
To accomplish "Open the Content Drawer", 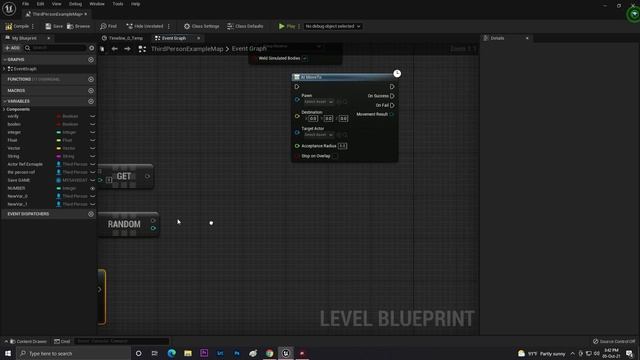I will point(28,341).
